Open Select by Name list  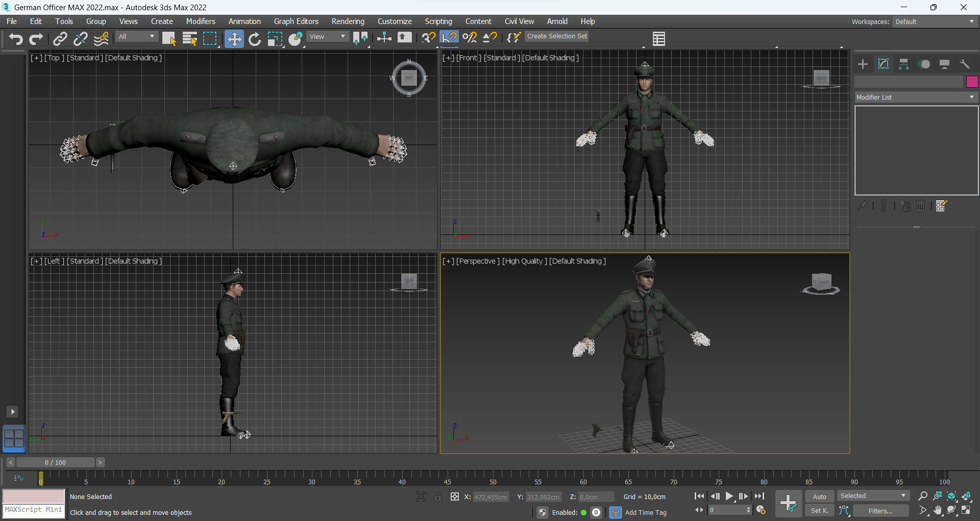pyautogui.click(x=190, y=39)
